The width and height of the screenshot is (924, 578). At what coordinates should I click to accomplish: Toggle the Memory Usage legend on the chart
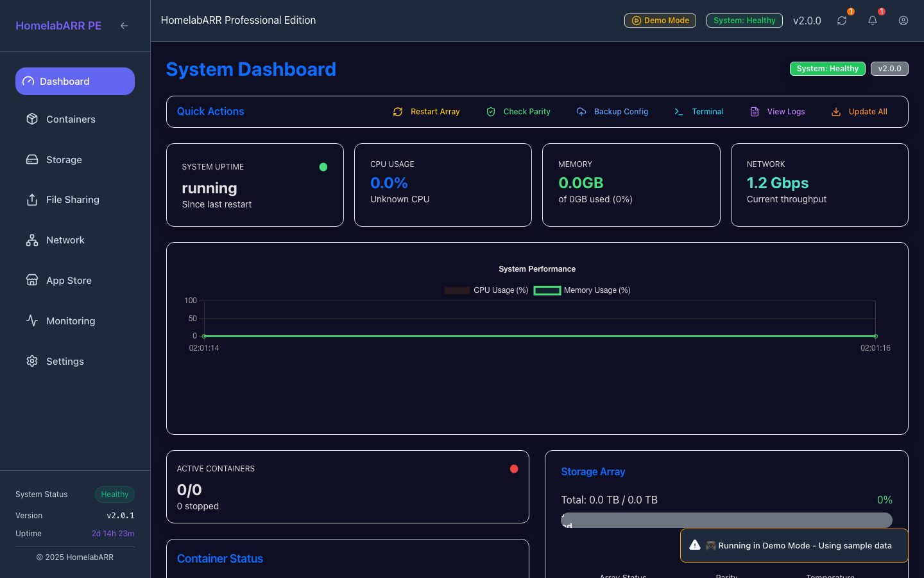[581, 290]
